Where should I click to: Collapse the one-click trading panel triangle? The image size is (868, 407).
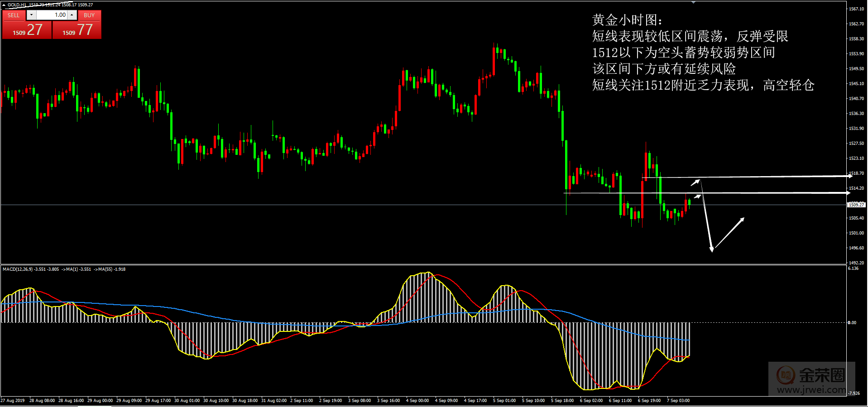pyautogui.click(x=4, y=5)
